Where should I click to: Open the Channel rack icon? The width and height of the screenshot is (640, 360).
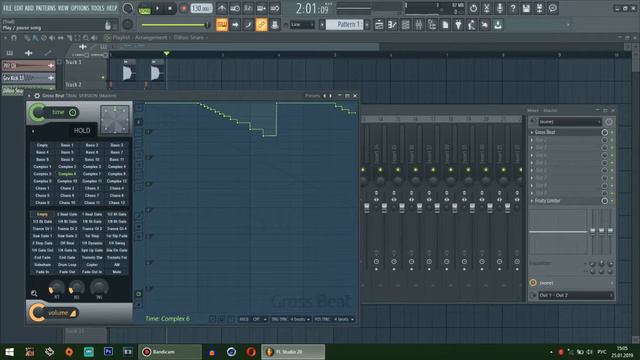point(405,25)
